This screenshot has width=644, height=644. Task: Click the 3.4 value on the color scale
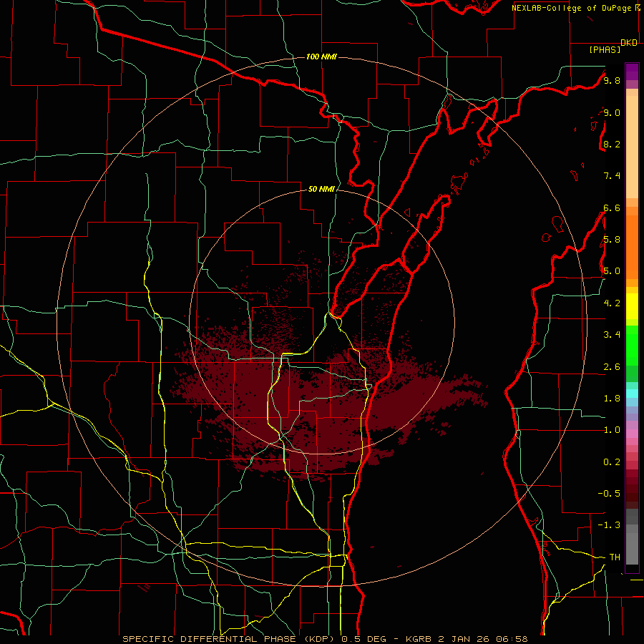click(612, 334)
